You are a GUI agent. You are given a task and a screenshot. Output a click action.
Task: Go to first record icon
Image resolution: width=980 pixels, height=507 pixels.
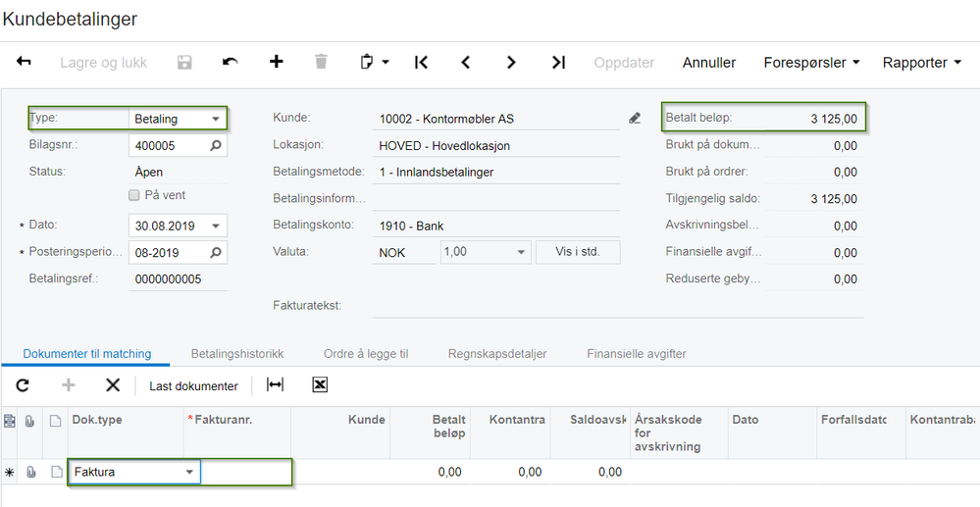421,62
